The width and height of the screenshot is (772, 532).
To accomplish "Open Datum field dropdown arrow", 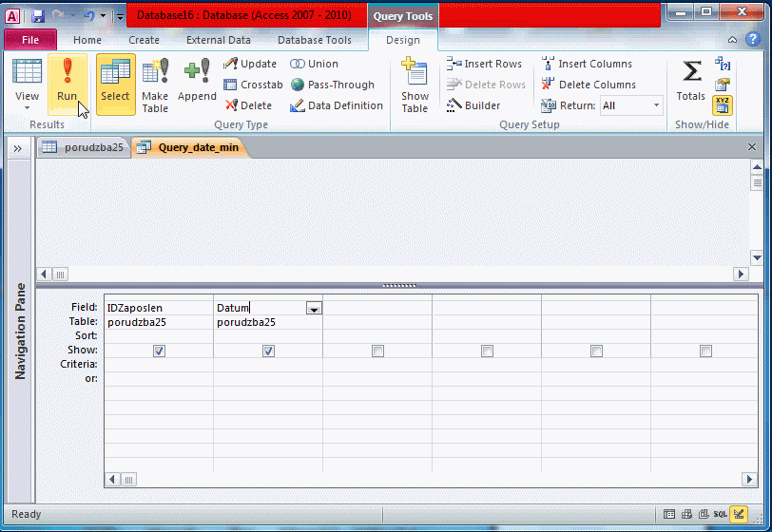I will click(314, 309).
